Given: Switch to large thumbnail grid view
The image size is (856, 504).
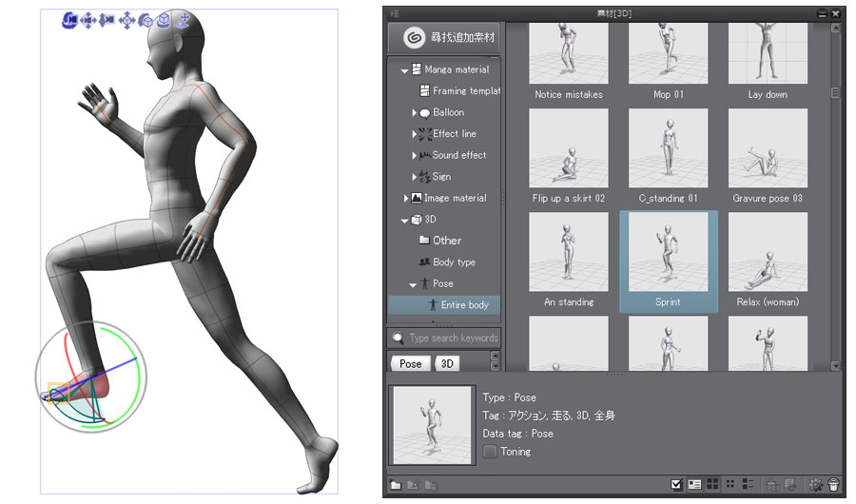Looking at the screenshot, I should [x=712, y=485].
